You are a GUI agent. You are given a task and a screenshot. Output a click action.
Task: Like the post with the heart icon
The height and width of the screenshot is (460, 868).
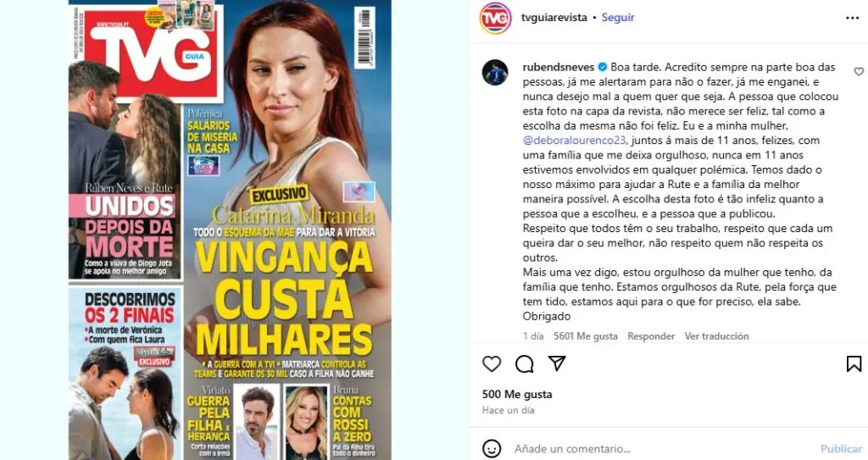492,363
